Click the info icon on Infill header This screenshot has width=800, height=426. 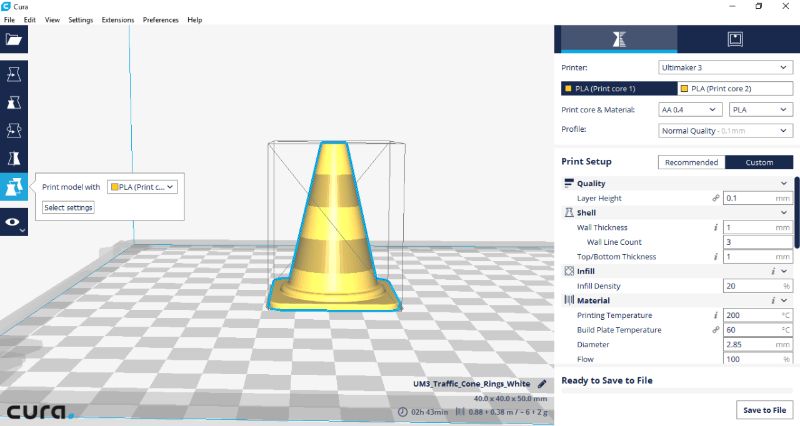(773, 271)
